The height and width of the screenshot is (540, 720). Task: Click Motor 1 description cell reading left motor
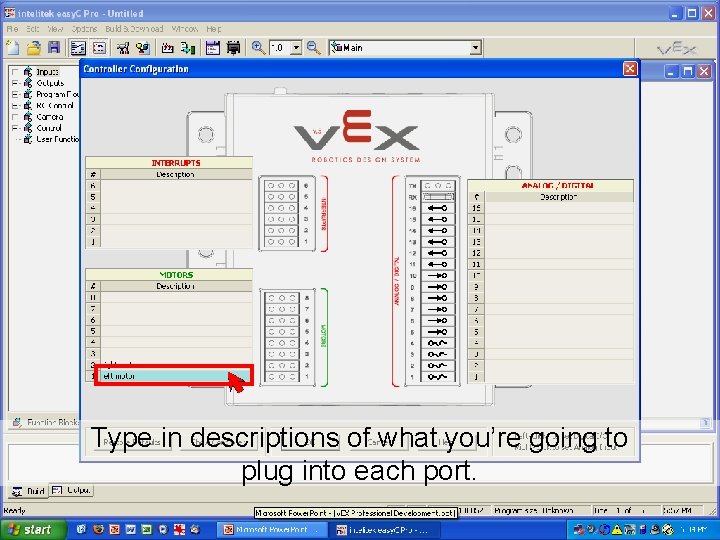[x=175, y=376]
